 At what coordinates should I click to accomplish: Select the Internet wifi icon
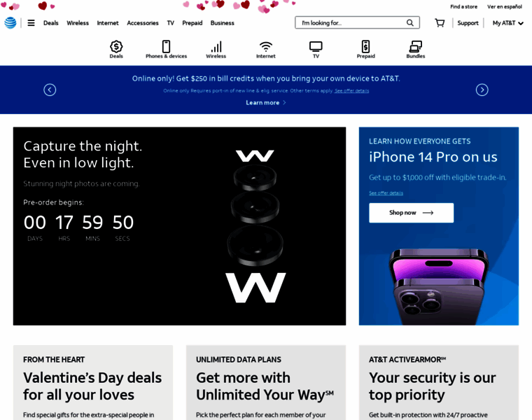266,46
